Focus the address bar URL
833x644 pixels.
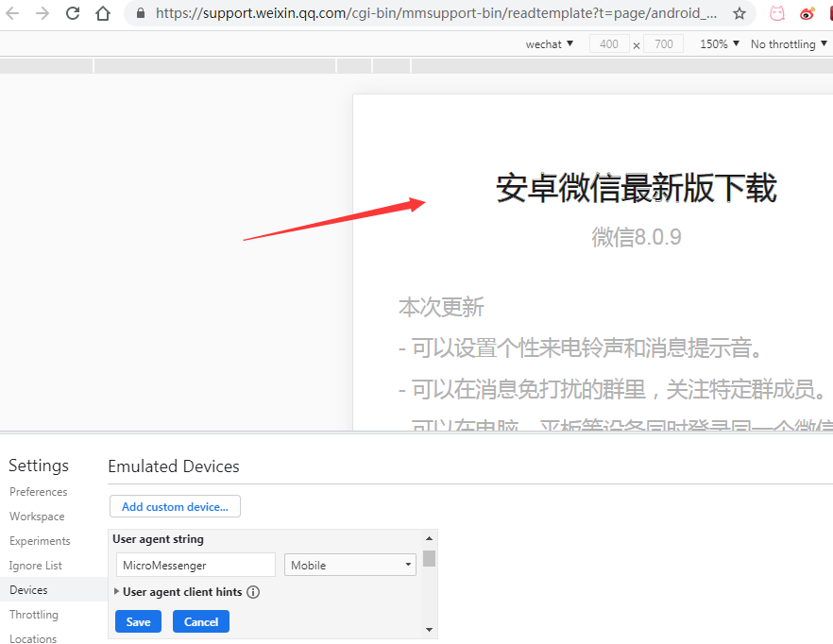[435, 13]
